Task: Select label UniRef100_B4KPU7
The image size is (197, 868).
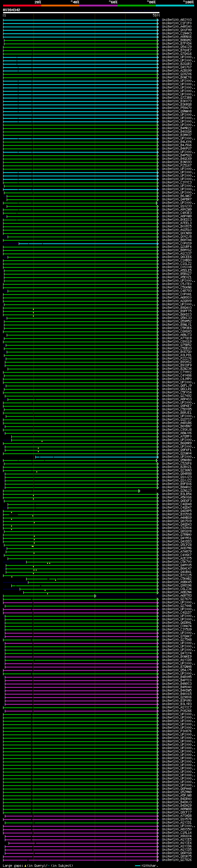Action: [177, 149]
